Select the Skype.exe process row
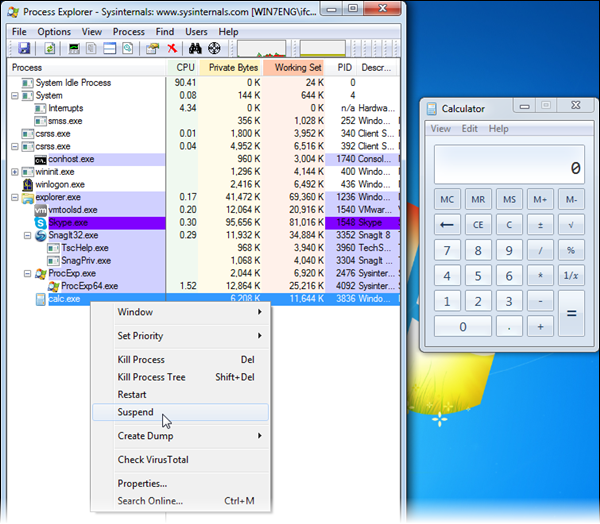Image resolution: width=600 pixels, height=524 pixels. tap(204, 223)
